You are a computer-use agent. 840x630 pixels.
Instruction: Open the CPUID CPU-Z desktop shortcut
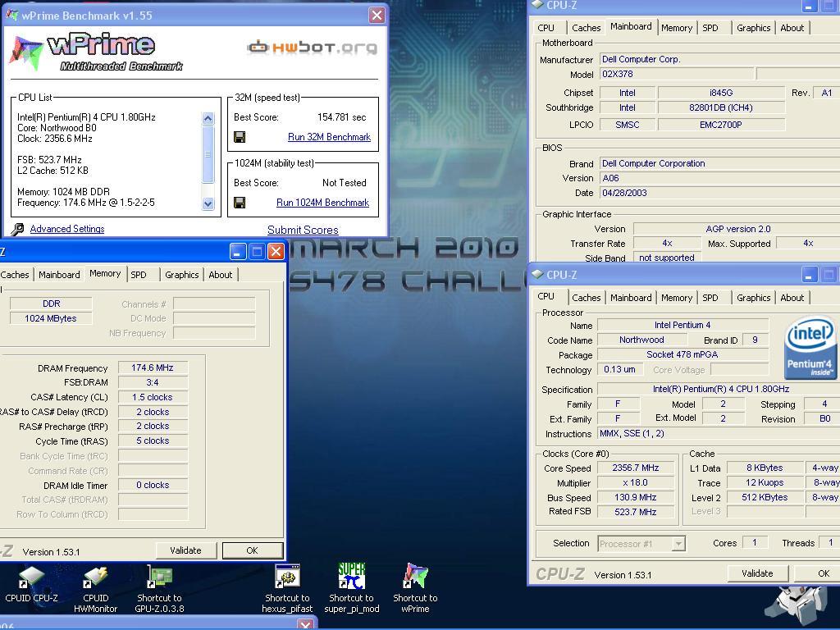tap(31, 584)
